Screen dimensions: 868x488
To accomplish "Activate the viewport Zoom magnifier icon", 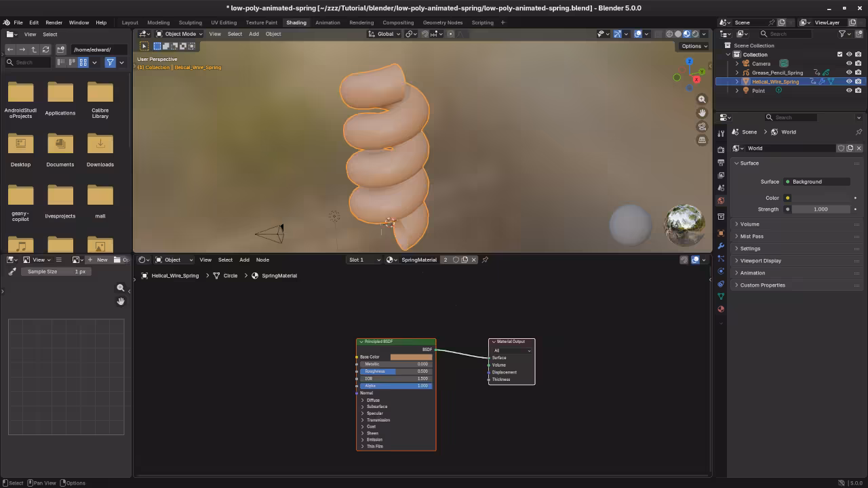I will (x=703, y=99).
